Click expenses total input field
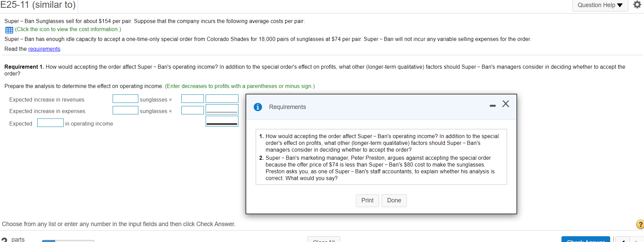Image resolution: width=644 pixels, height=242 pixels. click(x=222, y=109)
